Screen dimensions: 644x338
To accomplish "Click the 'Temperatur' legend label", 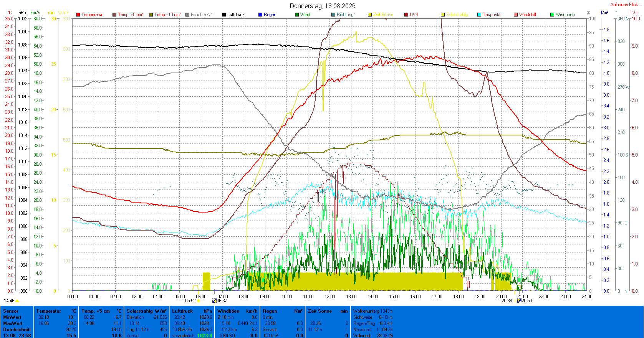I will 92,15.
